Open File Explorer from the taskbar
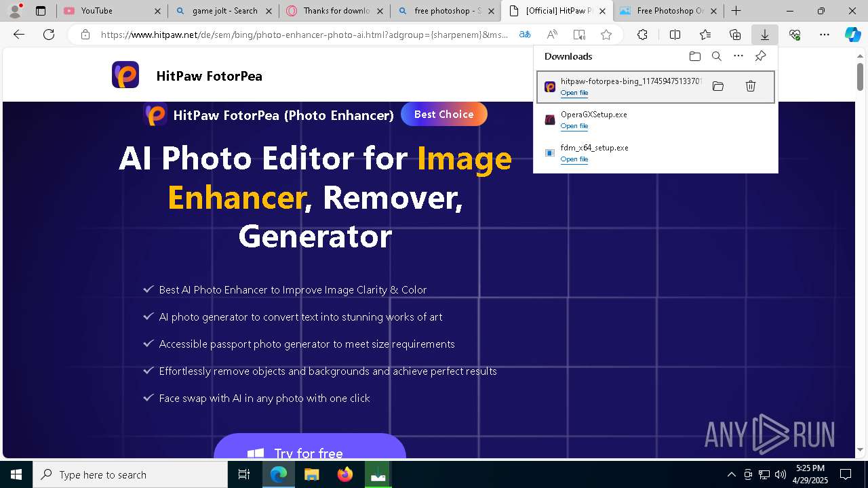The height and width of the screenshot is (488, 868). click(311, 474)
